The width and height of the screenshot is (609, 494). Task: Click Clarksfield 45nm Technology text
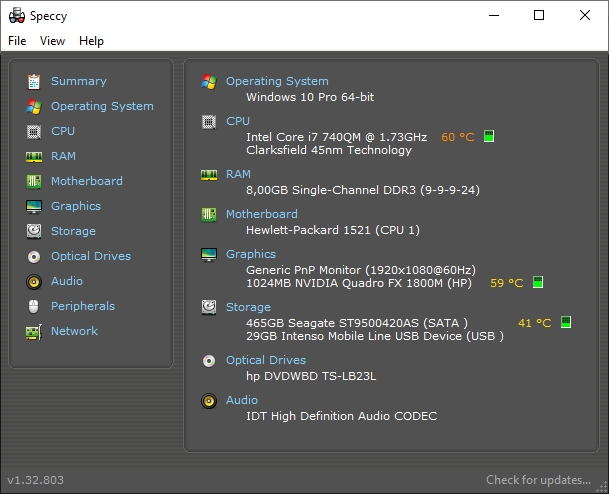coord(329,150)
